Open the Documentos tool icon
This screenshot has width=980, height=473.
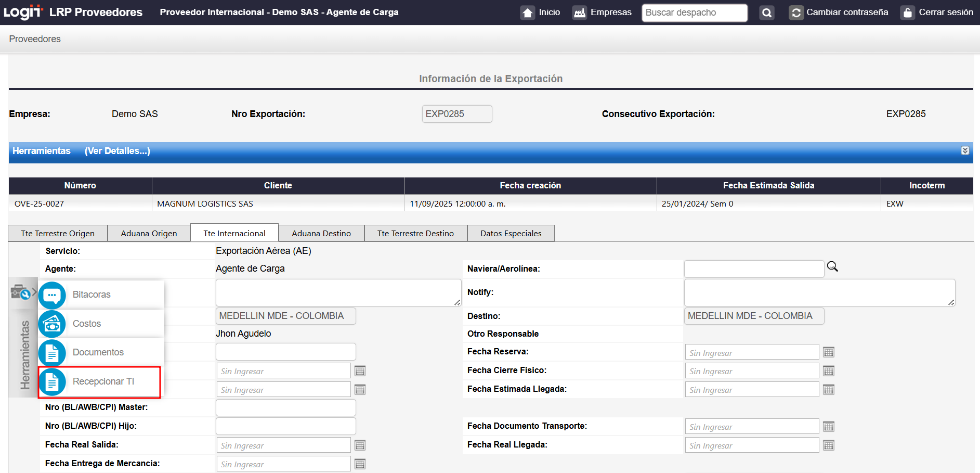click(52, 353)
